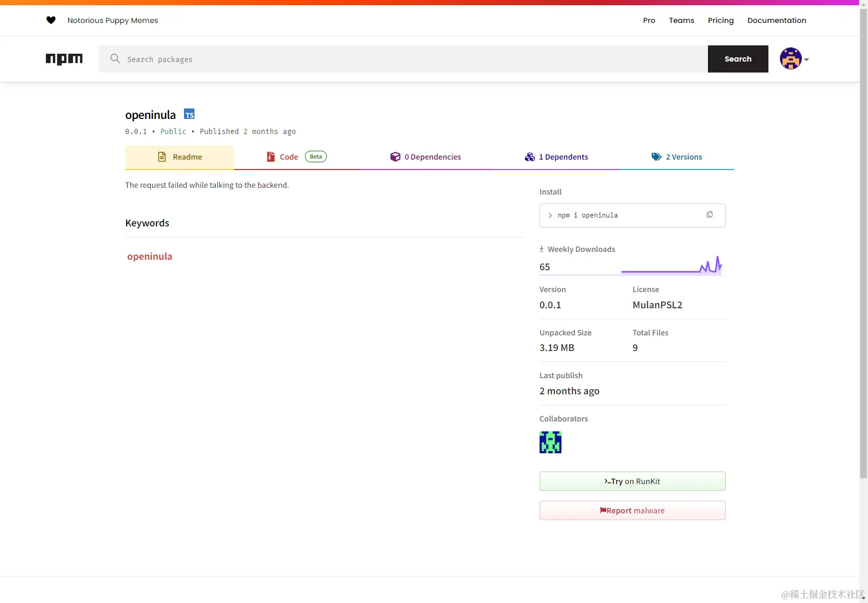Expand the account dropdown arrow
868x603 pixels.
pyautogui.click(x=806, y=59)
